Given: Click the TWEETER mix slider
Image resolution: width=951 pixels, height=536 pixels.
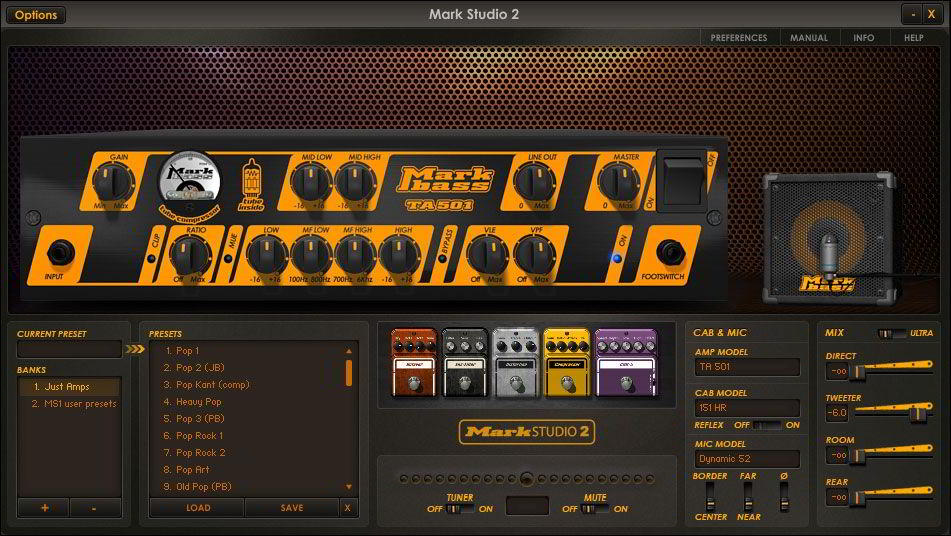Looking at the screenshot, I should click(892, 412).
